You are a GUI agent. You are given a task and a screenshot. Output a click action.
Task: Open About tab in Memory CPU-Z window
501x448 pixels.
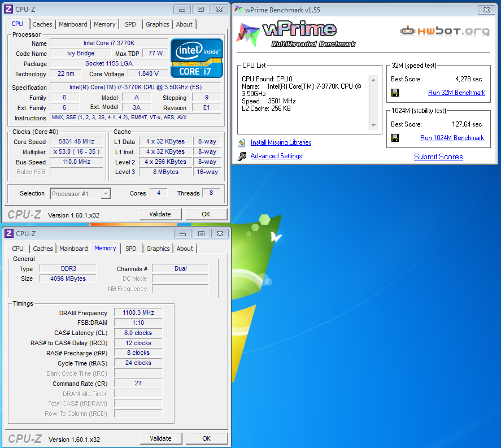click(x=185, y=249)
